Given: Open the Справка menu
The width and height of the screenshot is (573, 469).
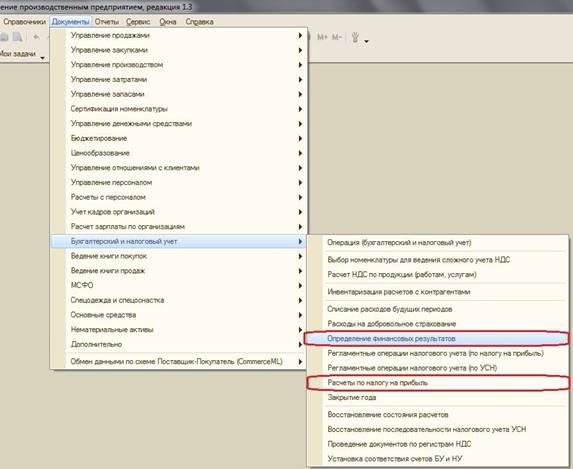Looking at the screenshot, I should point(200,22).
